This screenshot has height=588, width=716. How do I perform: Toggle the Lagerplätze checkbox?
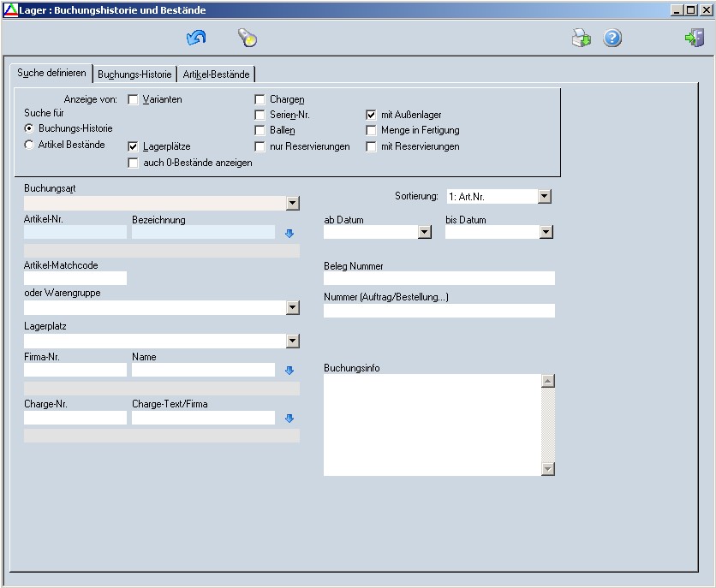(133, 146)
